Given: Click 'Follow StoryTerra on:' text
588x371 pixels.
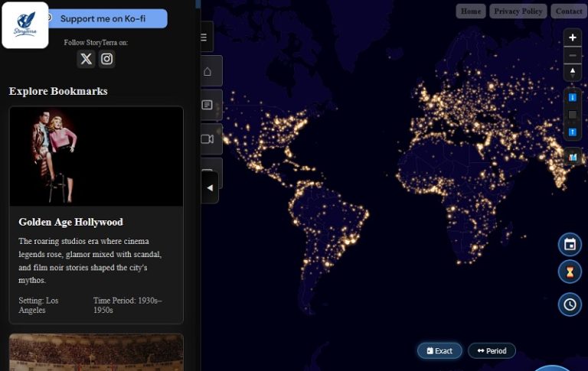Looking at the screenshot, I should click(x=96, y=42).
